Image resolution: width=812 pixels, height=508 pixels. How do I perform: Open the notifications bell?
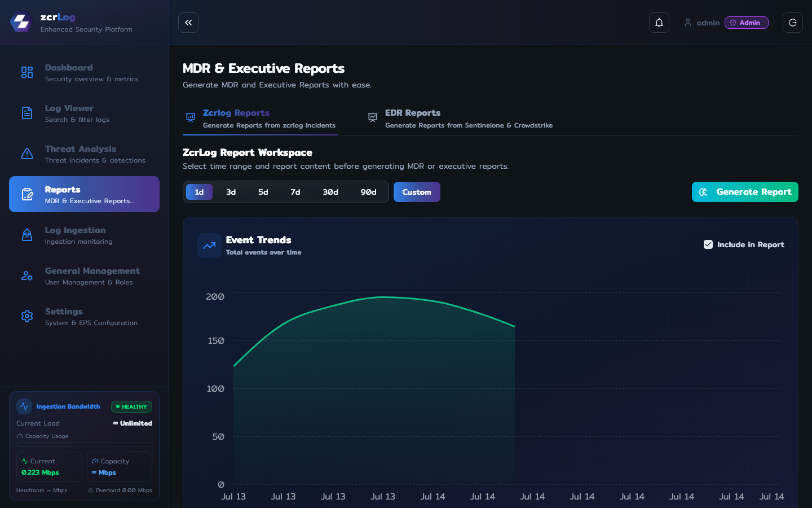[x=659, y=23]
